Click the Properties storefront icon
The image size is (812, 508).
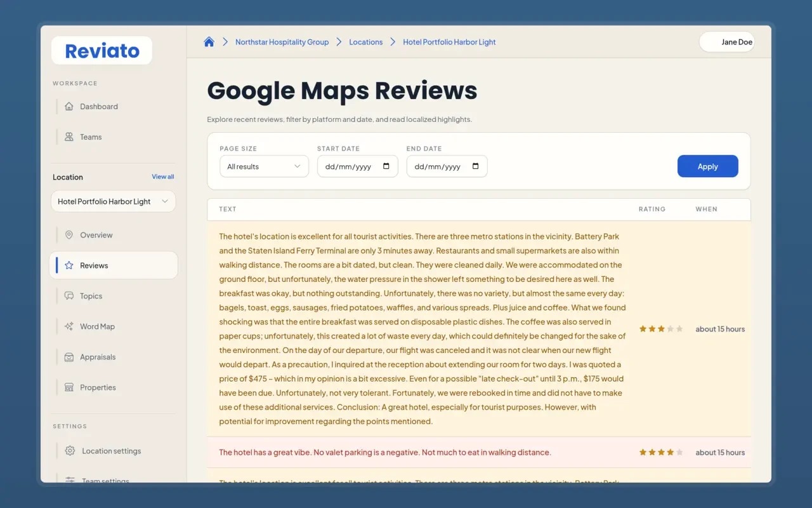tap(69, 387)
